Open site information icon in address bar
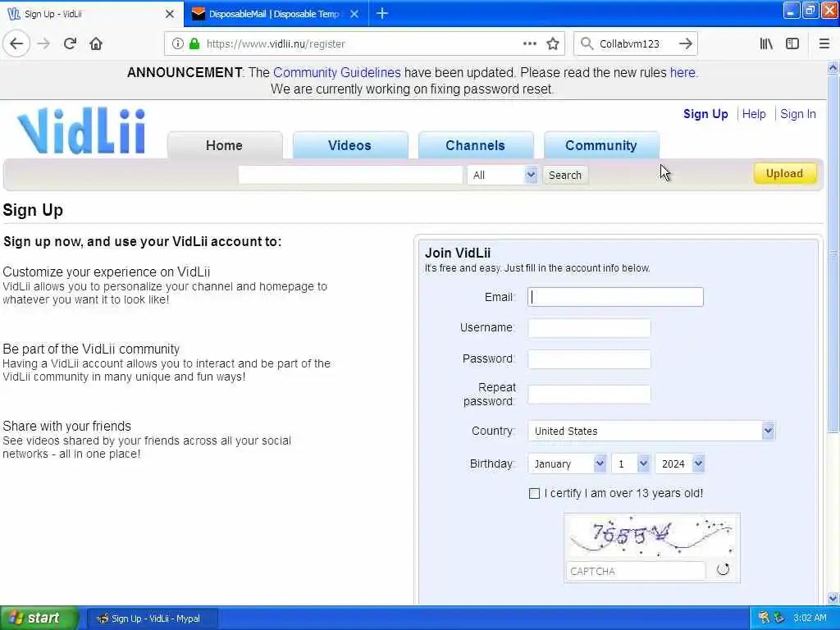The width and height of the screenshot is (840, 630). pyautogui.click(x=177, y=44)
